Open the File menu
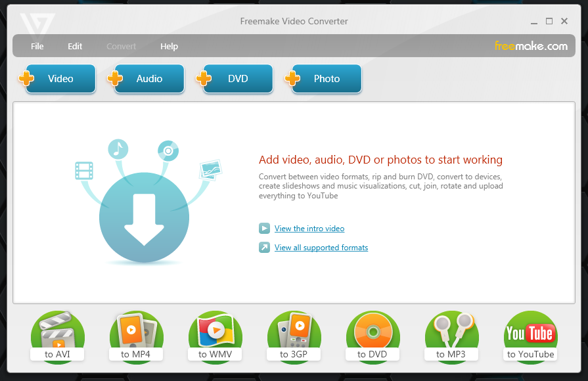 tap(37, 46)
